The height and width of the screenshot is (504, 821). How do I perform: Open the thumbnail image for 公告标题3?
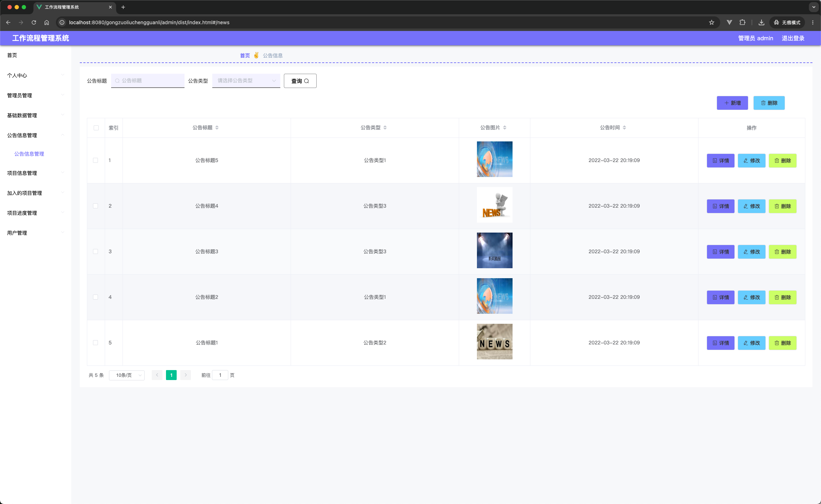(x=495, y=250)
